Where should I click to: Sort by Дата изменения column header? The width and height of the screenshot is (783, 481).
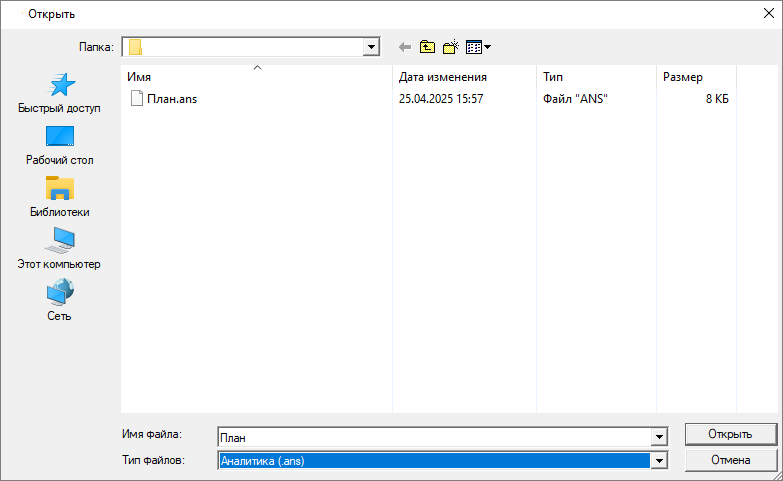tap(463, 77)
